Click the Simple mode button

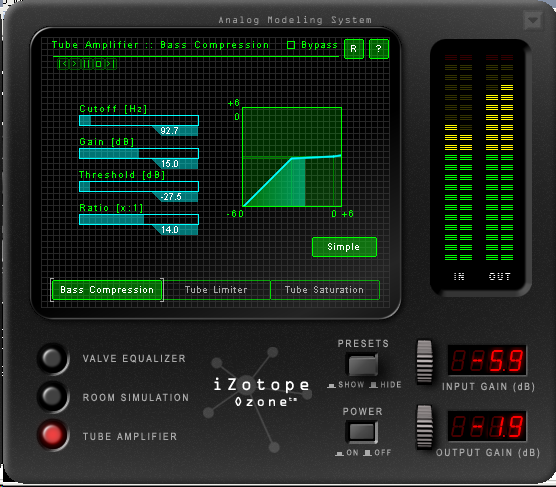[x=344, y=247]
